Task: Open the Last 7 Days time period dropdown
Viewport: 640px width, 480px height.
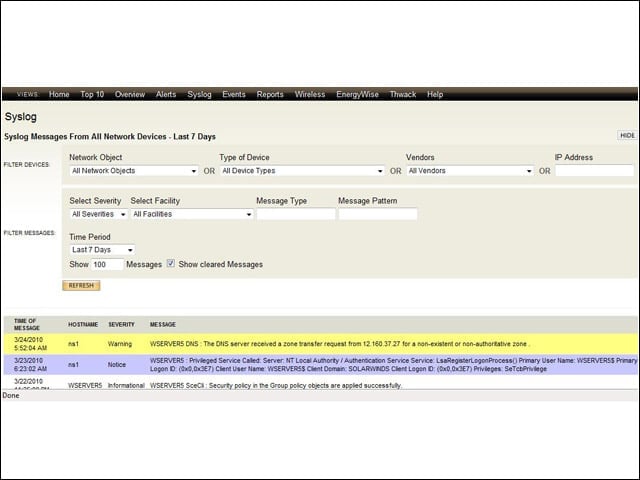Action: tap(102, 249)
